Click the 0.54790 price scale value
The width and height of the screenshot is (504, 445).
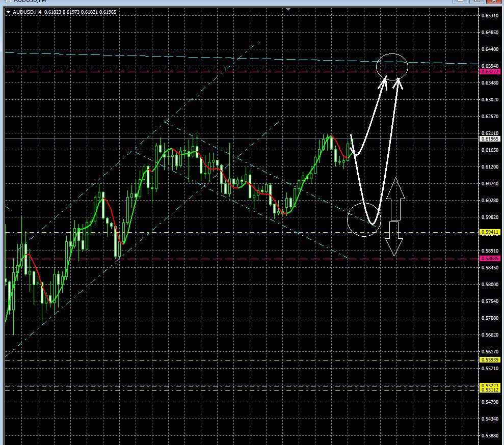tap(490, 402)
